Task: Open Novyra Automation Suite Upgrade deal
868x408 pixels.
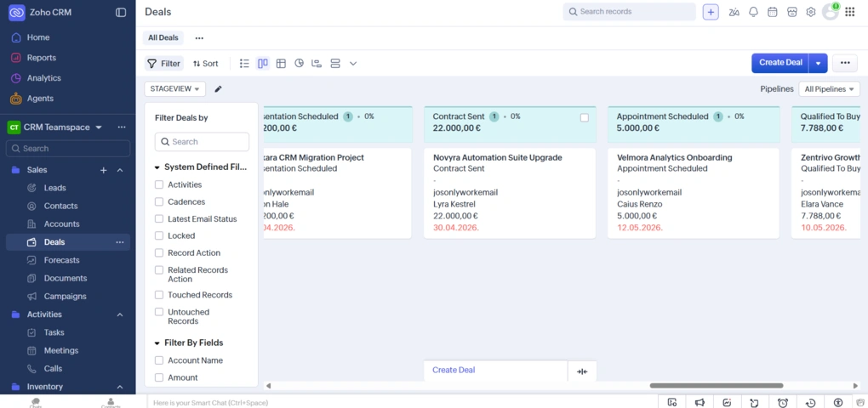Action: (x=498, y=157)
